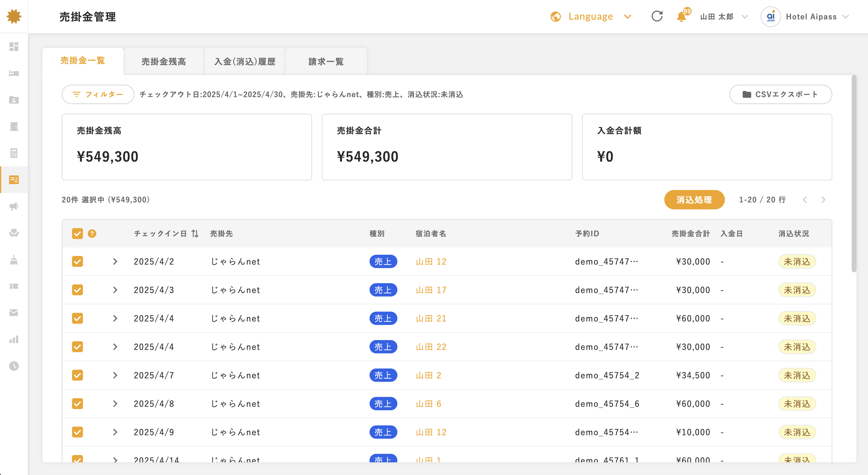Image resolution: width=868 pixels, height=475 pixels.
Task: Switch to the 売掛金残高 tab
Action: click(x=164, y=62)
